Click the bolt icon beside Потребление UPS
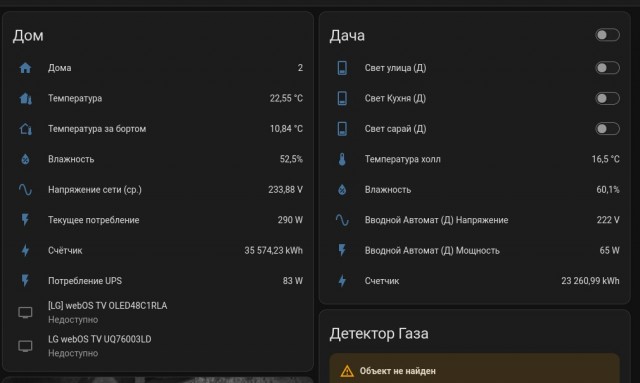The height and width of the screenshot is (383, 640). coord(25,281)
